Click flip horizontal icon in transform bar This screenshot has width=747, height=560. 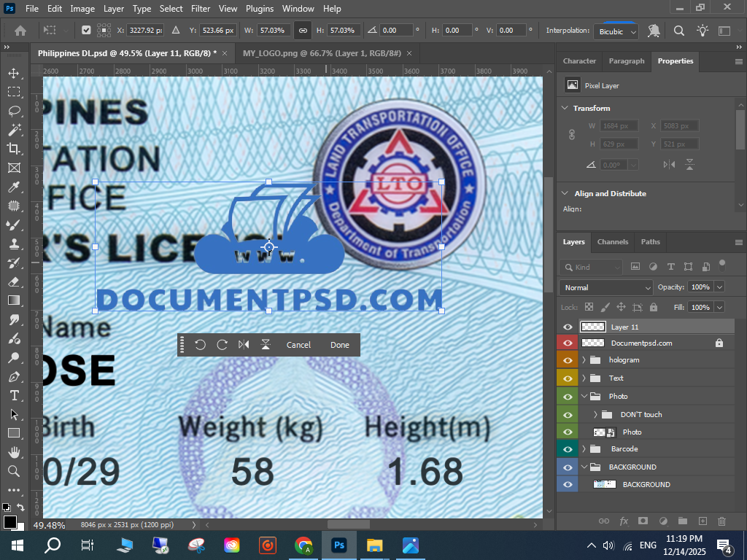(x=244, y=345)
